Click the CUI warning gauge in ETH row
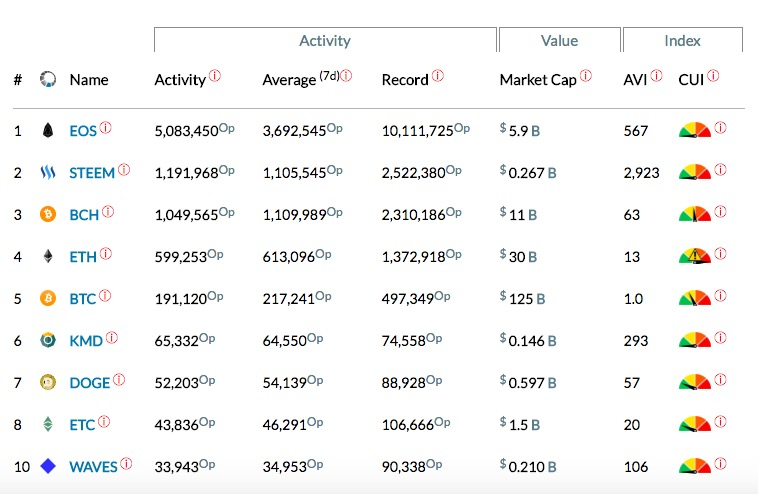Screen dimensions: 758x494 pyautogui.click(x=695, y=256)
